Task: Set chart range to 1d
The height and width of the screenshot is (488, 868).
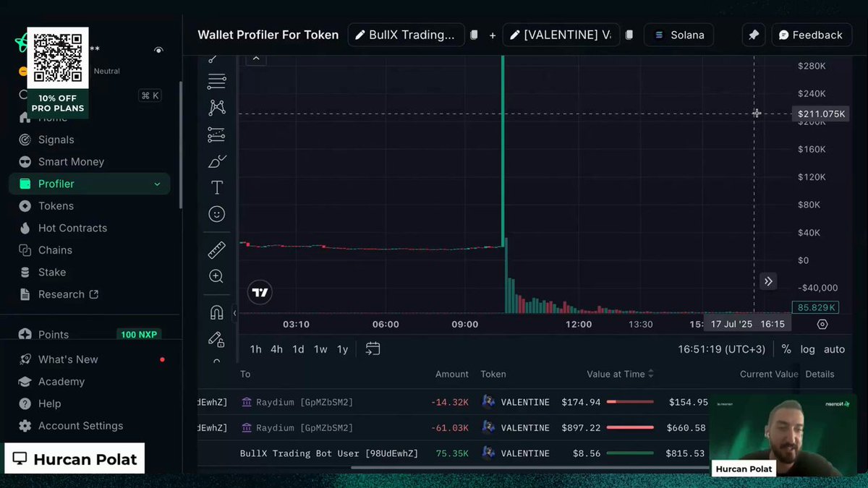Action: (x=298, y=349)
